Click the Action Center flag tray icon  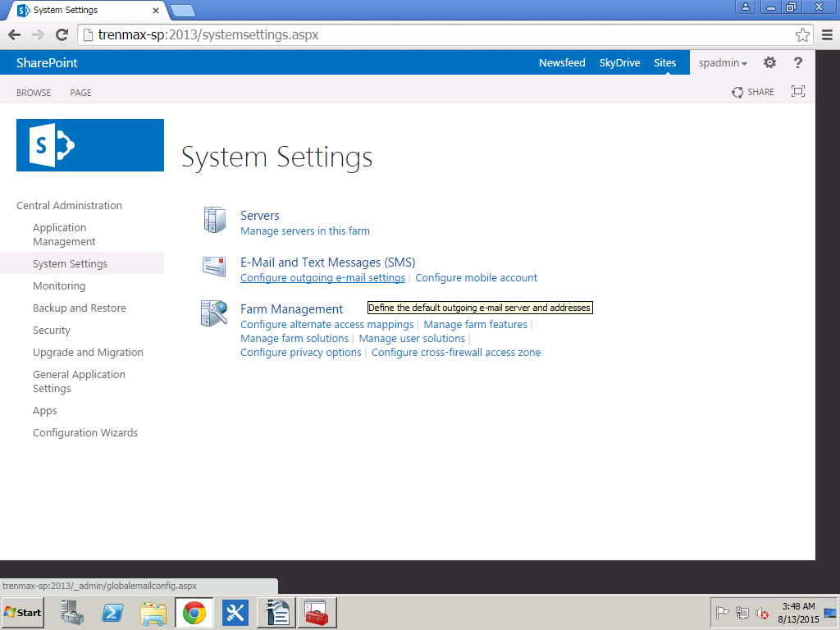(722, 612)
